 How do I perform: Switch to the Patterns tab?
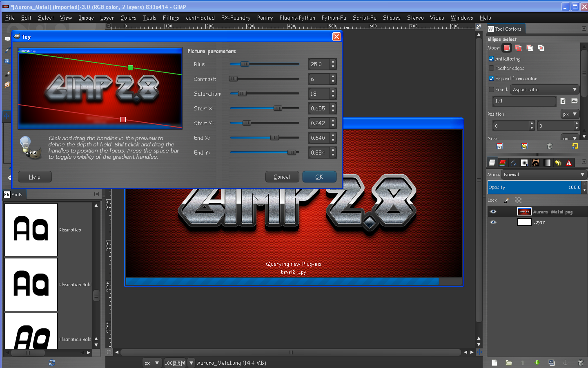pyautogui.click(x=536, y=163)
